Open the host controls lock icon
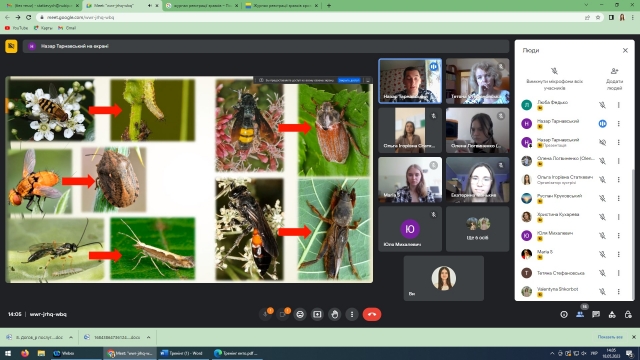640x360 pixels. coord(628,314)
